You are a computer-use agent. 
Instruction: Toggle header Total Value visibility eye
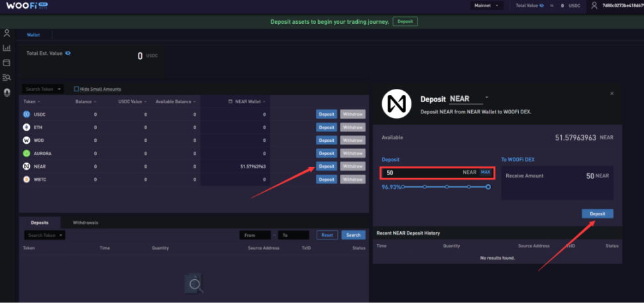point(542,6)
